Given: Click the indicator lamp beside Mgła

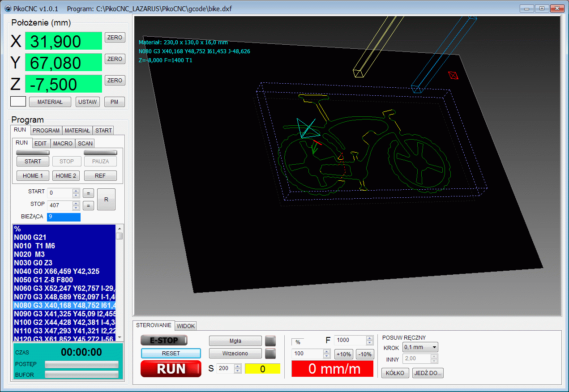Looking at the screenshot, I should tap(270, 341).
